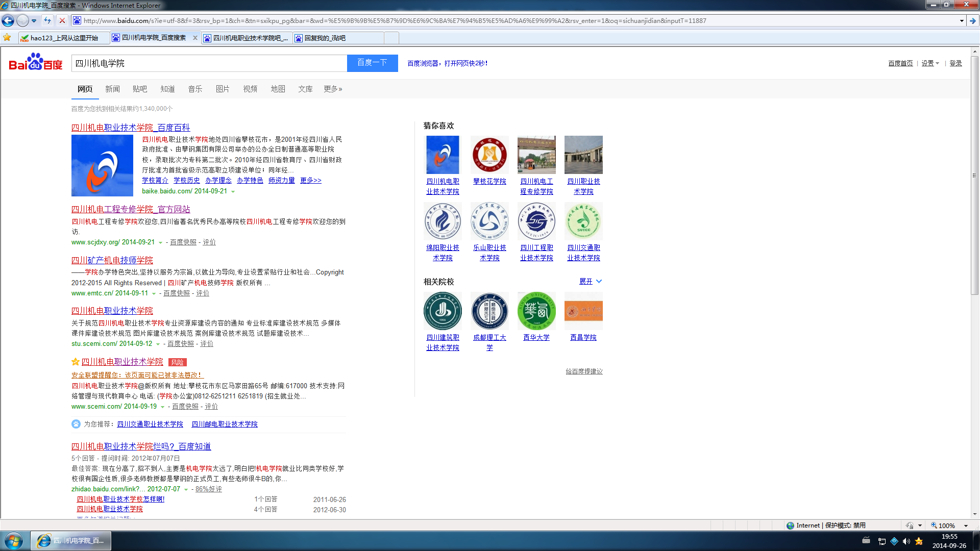Screen dimensions: 980x551
Task: Click the Baike result blue logo thumbnail
Action: coord(102,165)
